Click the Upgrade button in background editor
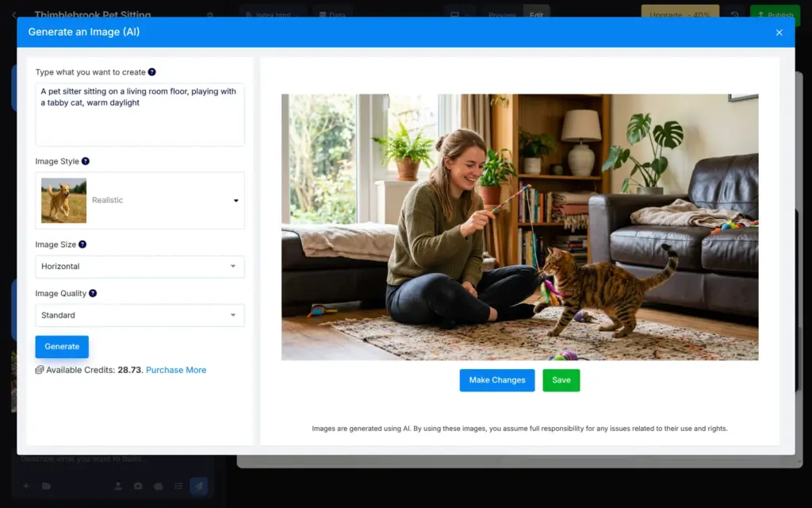812x508 pixels. [680, 13]
